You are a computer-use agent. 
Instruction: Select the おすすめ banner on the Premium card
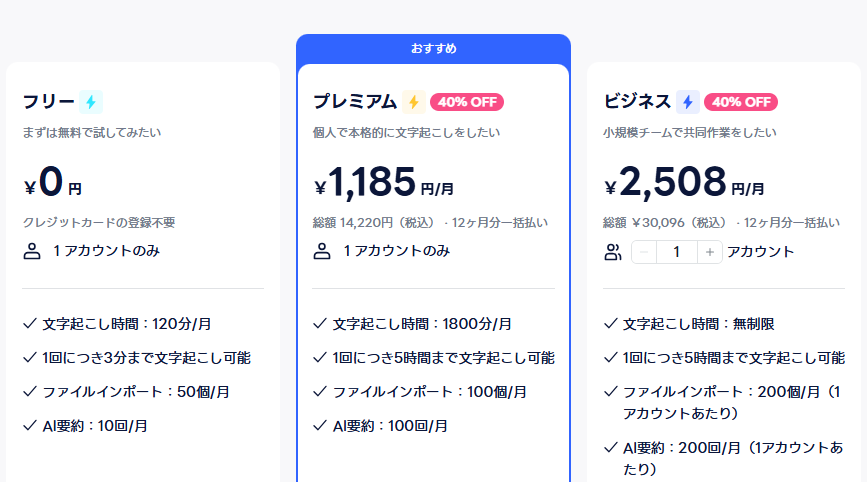point(434,49)
